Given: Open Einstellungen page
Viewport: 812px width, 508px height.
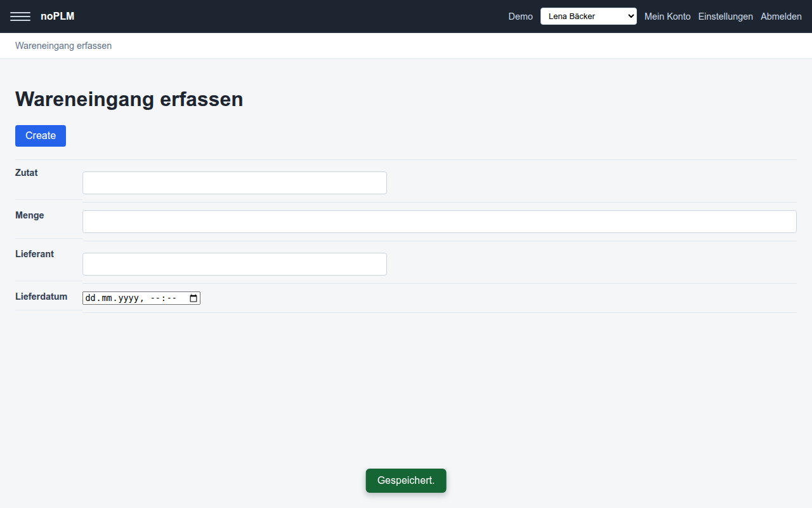Looking at the screenshot, I should point(726,17).
